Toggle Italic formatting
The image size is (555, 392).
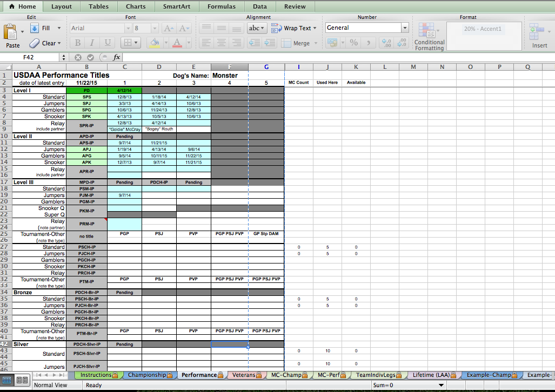tap(92, 43)
